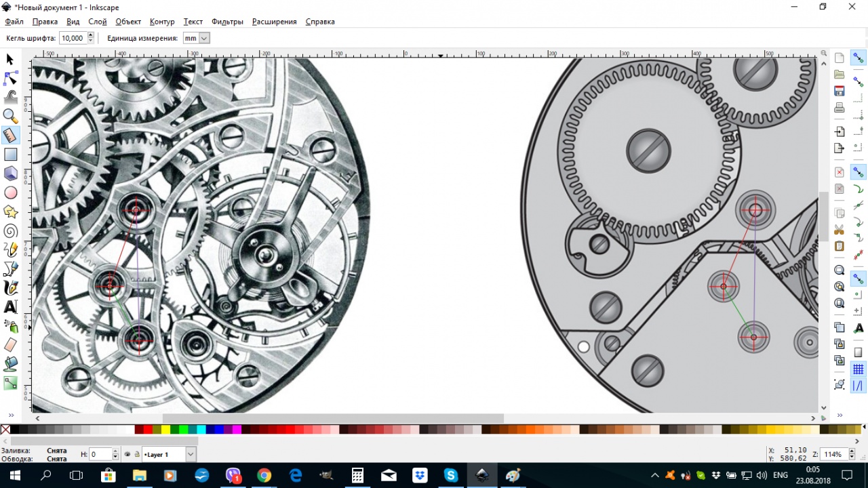Viewport: 868px width, 488px height.
Task: Choose the Spiral tool
Action: tap(10, 231)
